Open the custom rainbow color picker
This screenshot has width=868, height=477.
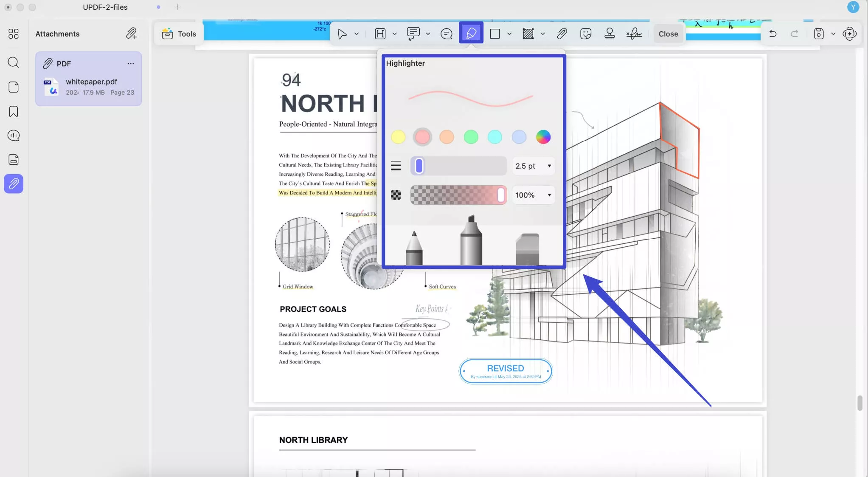pos(543,137)
